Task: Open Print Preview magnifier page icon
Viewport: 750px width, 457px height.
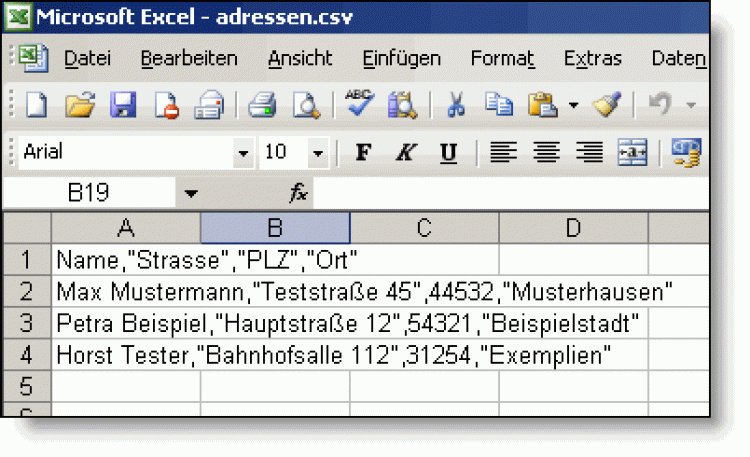Action: [x=306, y=105]
